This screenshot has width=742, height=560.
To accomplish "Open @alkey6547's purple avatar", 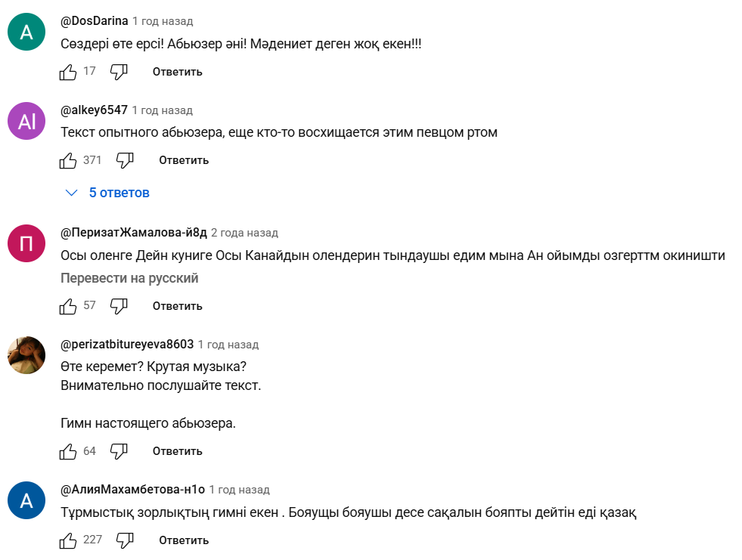I will tap(26, 121).
